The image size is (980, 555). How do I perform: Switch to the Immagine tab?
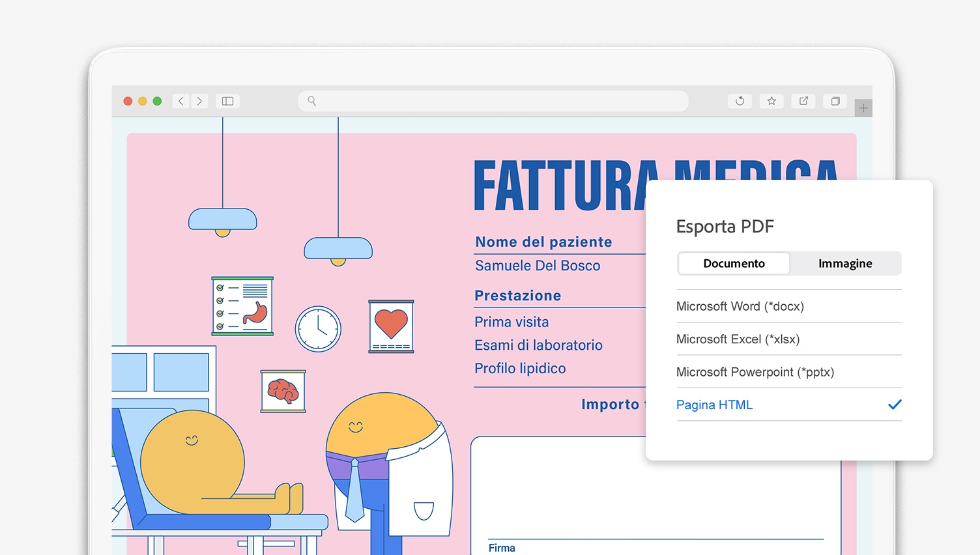845,263
